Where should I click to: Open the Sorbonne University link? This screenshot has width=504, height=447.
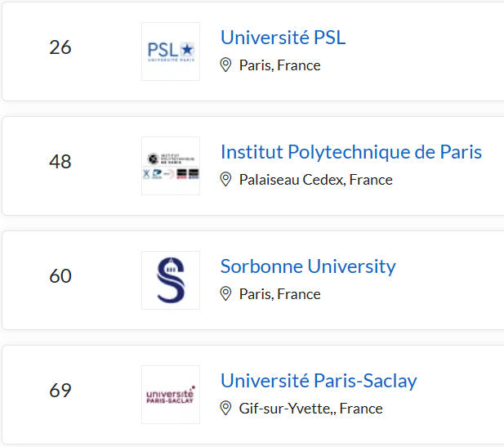308,266
